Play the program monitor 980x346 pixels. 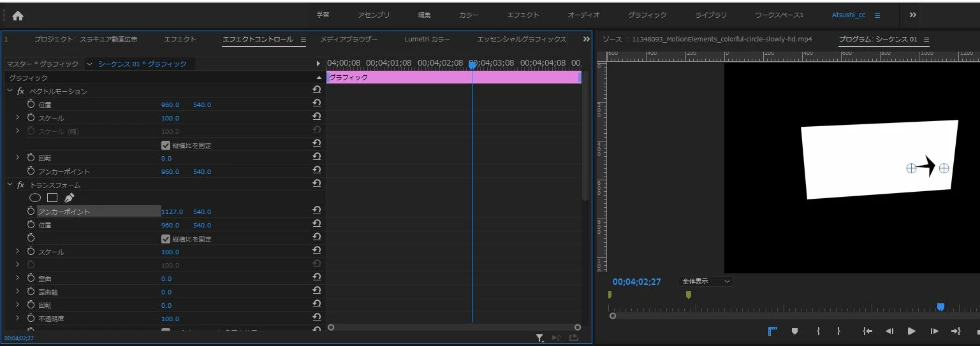tap(911, 331)
